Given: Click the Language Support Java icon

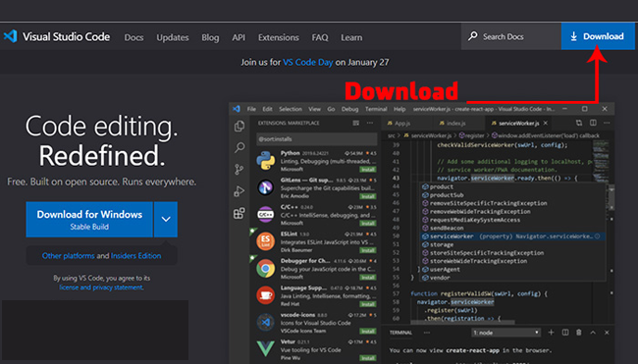Looking at the screenshot, I should pos(266,295).
